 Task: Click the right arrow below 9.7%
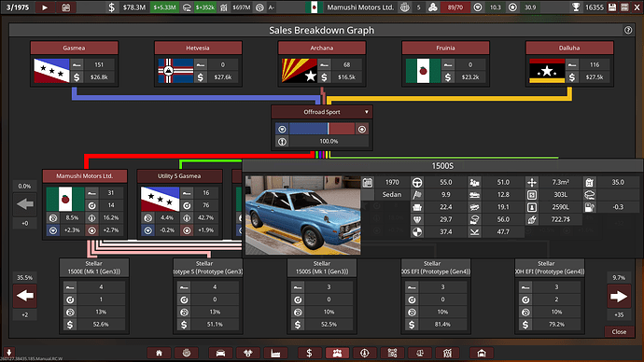(619, 297)
